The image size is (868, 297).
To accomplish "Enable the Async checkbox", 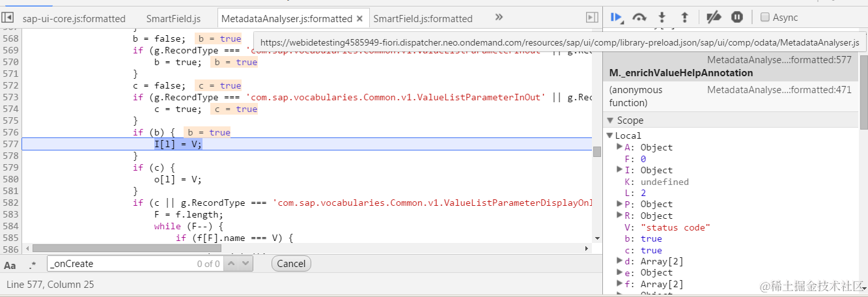I will 765,18.
